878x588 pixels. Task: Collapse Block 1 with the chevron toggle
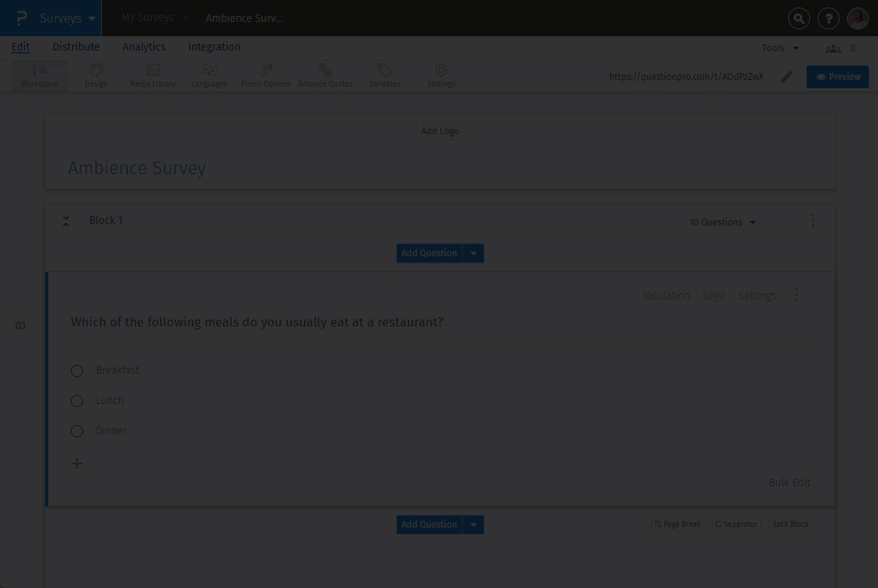66,221
